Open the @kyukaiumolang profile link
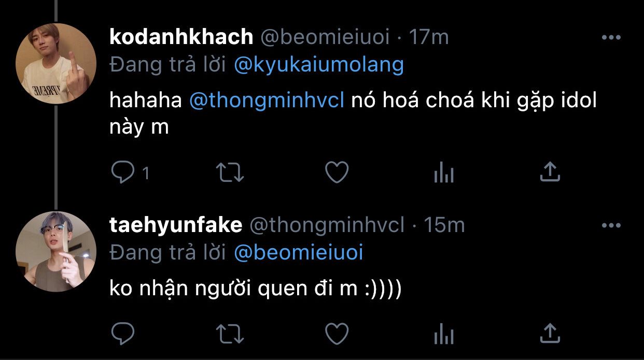644x360 pixels. [x=319, y=65]
